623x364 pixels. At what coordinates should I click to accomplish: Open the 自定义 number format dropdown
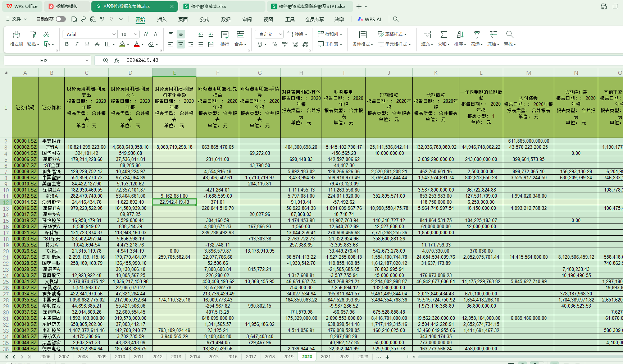click(280, 34)
